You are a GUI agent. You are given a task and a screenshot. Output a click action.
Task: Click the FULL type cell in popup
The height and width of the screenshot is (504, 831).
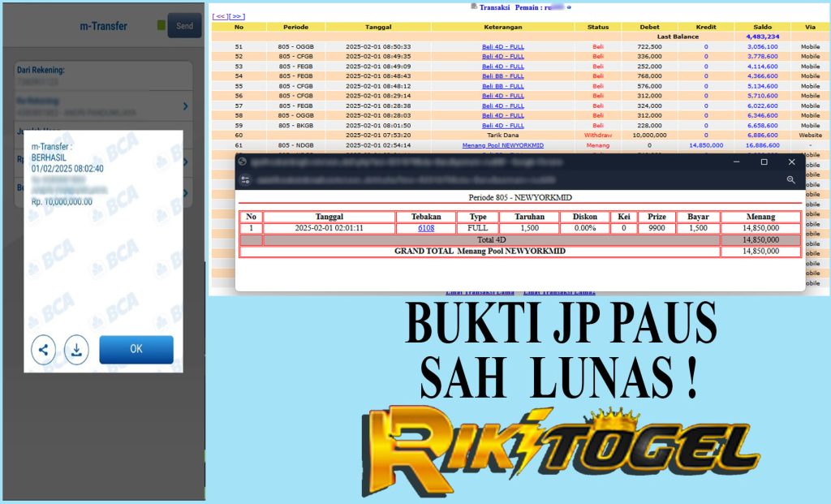[x=477, y=228]
